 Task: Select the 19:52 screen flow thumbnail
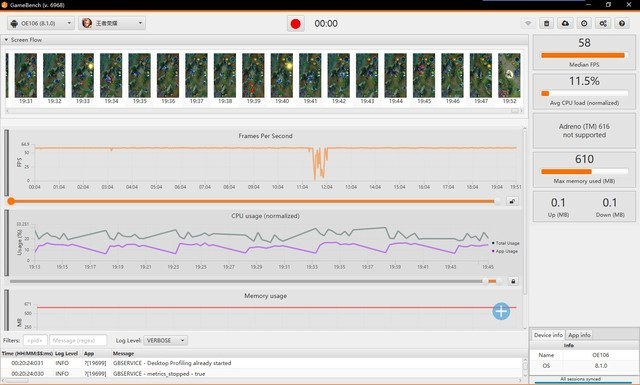coord(509,76)
